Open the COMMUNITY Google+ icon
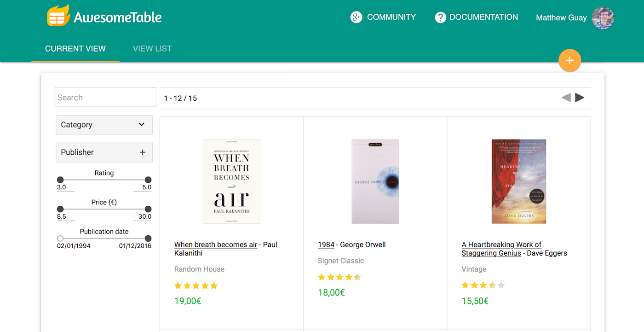Viewport: 644px width, 332px height. pyautogui.click(x=356, y=17)
